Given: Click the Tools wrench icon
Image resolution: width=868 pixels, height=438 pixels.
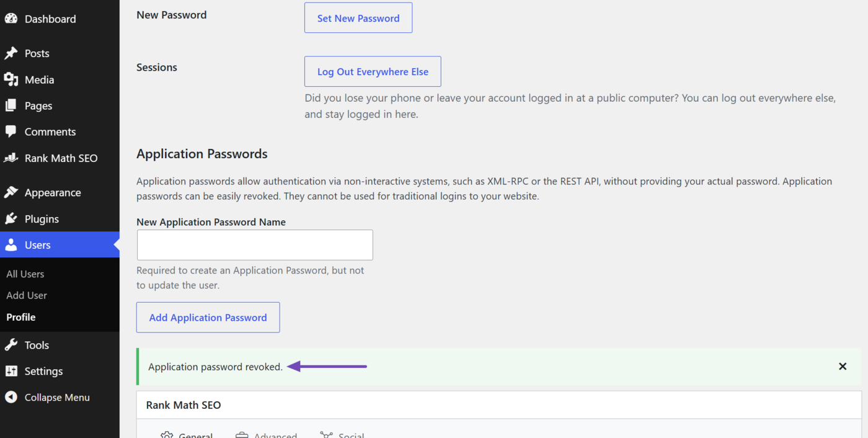Looking at the screenshot, I should (11, 345).
